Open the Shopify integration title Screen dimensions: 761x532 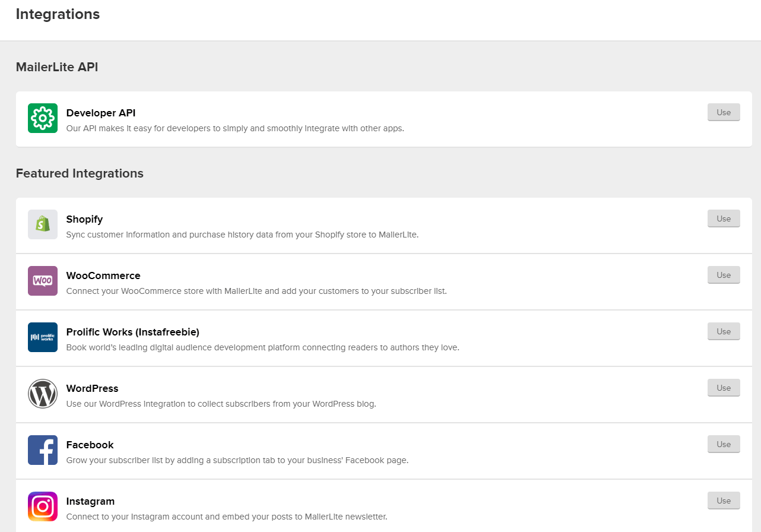pyautogui.click(x=84, y=219)
